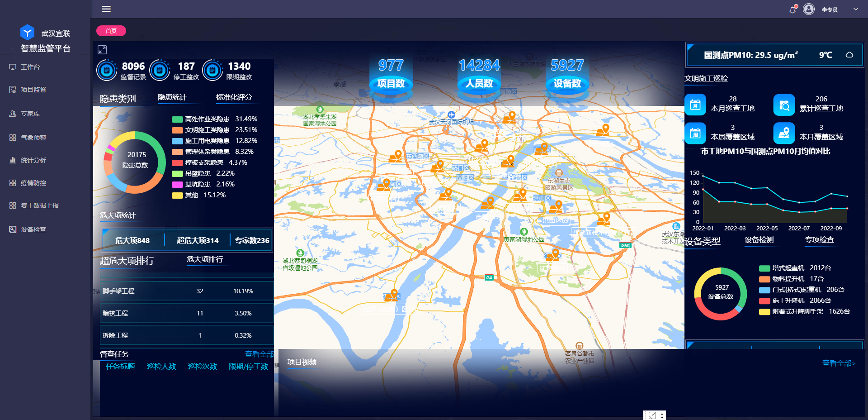Click the green 塔式起重机 legend swatch

pos(764,268)
